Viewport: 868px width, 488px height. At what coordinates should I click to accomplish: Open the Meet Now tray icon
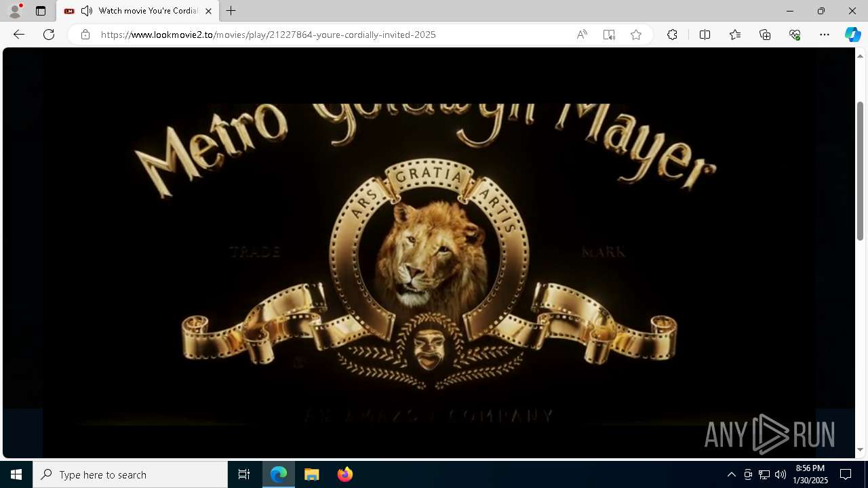click(x=748, y=474)
